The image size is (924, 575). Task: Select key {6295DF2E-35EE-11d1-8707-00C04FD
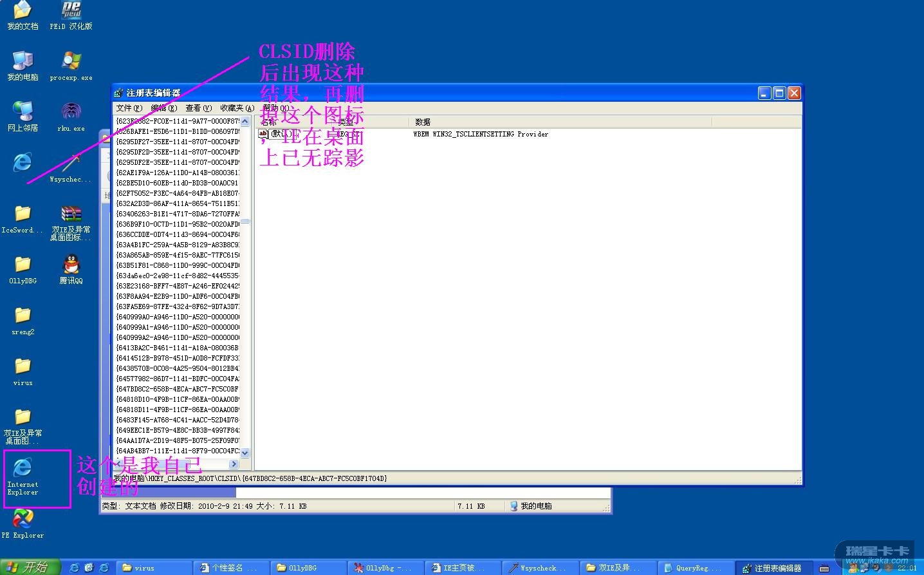[178, 162]
